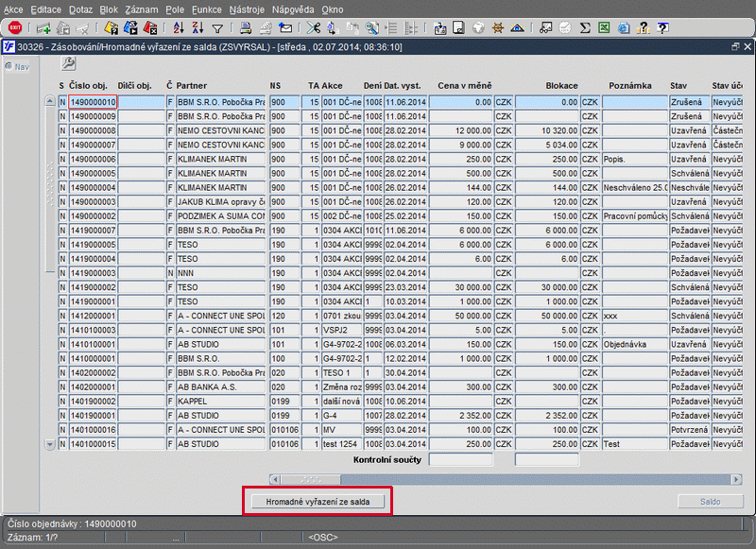Click the partner cell KAPPEL

[221, 401]
